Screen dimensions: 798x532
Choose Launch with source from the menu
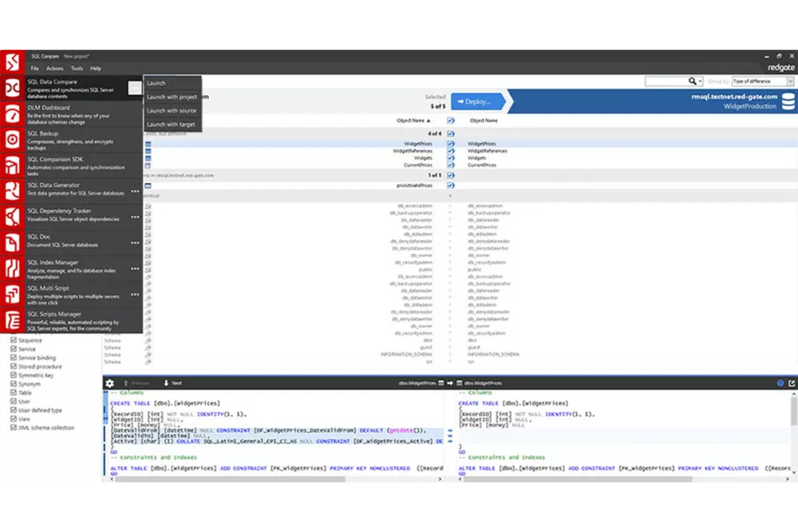(x=171, y=110)
